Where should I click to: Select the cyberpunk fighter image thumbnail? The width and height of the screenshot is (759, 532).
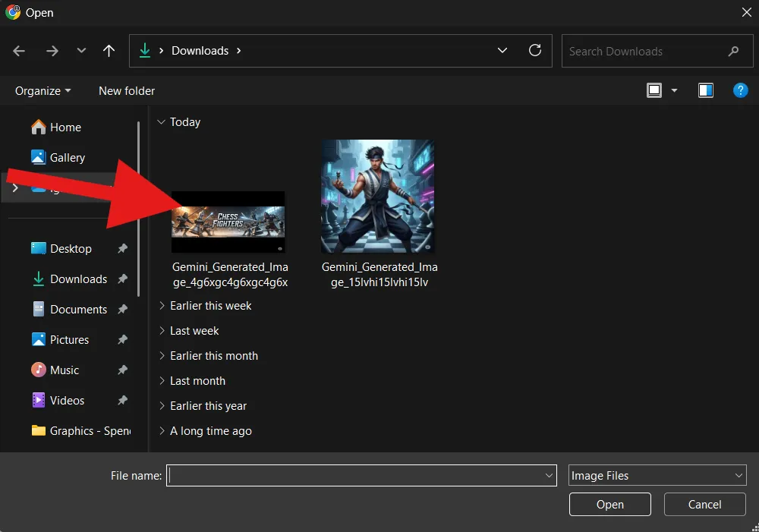click(377, 196)
